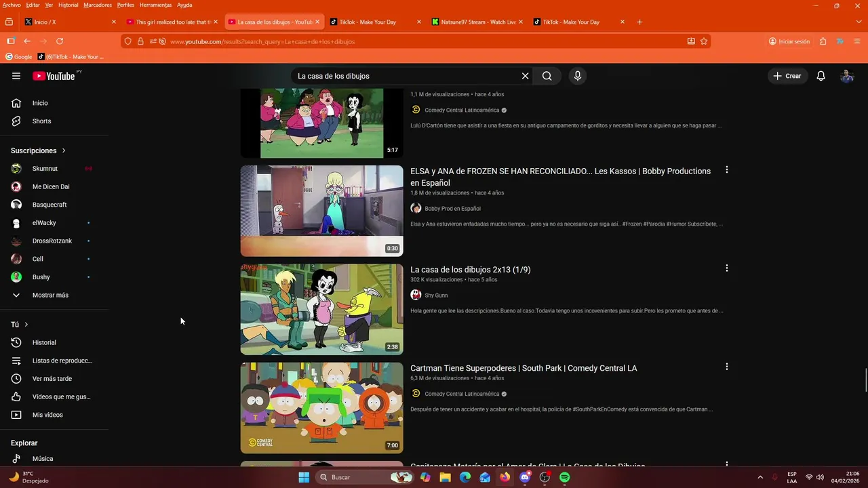The width and height of the screenshot is (868, 488).
Task: Click the Crear button
Action: tap(787, 76)
